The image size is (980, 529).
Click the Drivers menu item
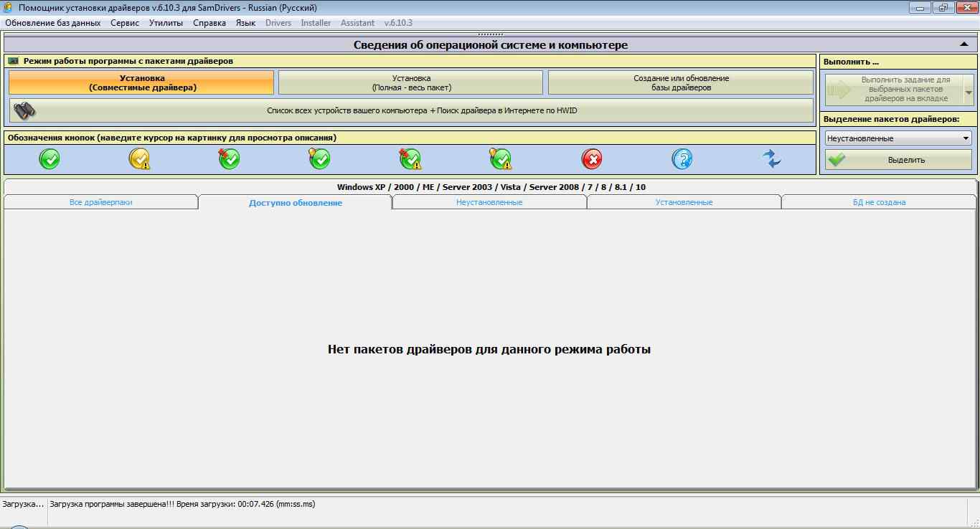[x=278, y=23]
